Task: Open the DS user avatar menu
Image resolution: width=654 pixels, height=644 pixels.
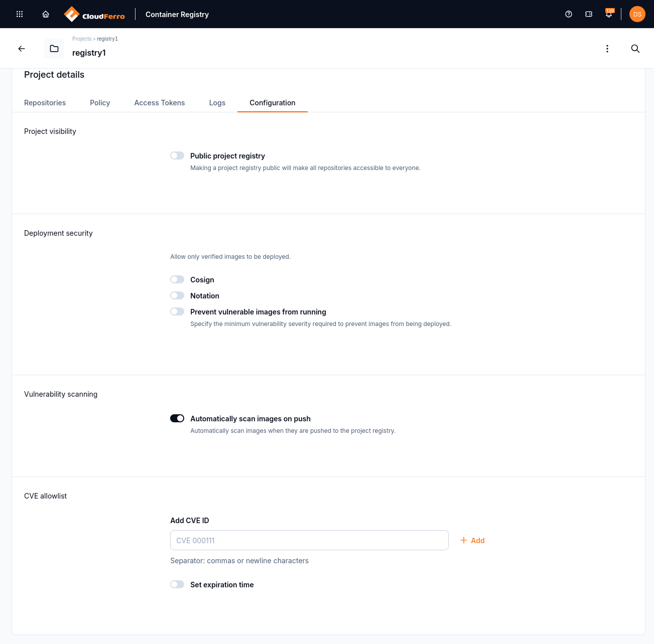Action: [x=637, y=14]
